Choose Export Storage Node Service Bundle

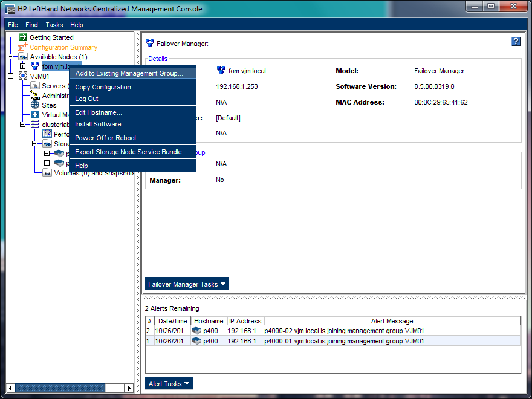click(131, 152)
